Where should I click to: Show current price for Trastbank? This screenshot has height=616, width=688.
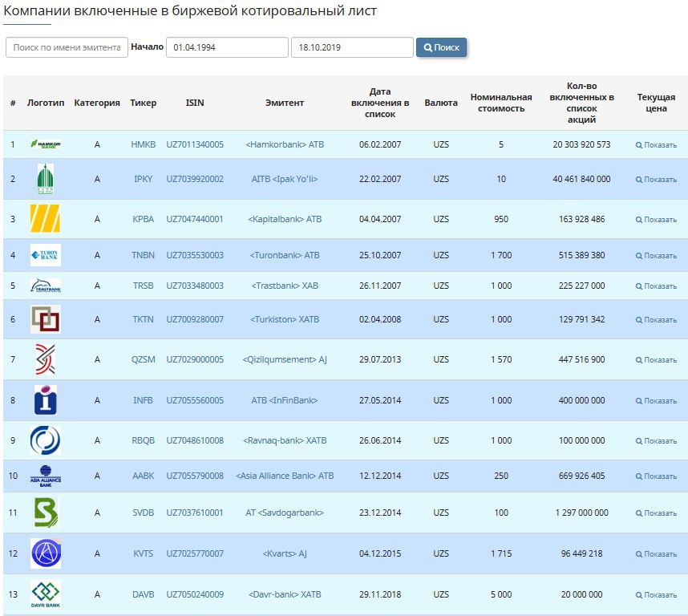click(x=657, y=286)
